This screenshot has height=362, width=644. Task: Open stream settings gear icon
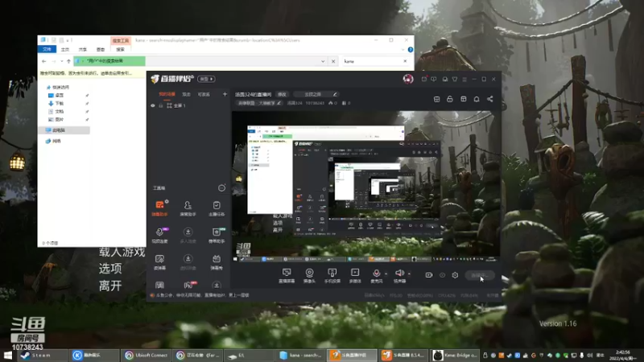point(455,275)
